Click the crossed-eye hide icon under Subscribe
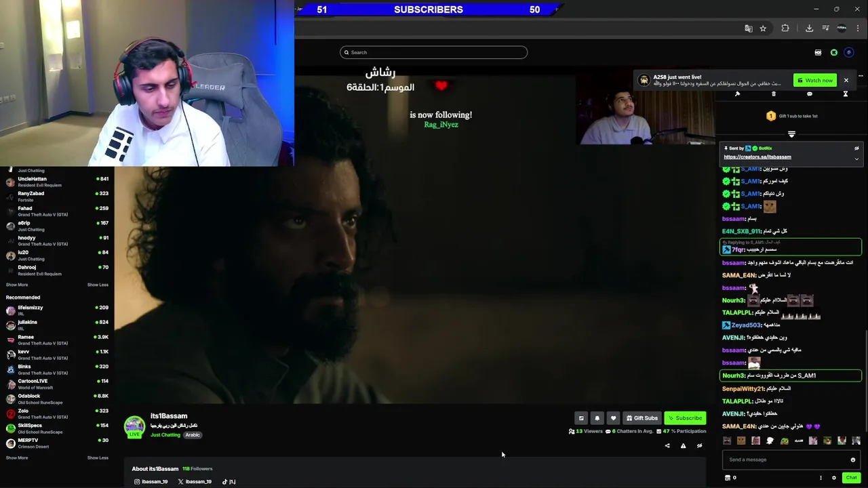This screenshot has width=868, height=488. click(x=699, y=446)
